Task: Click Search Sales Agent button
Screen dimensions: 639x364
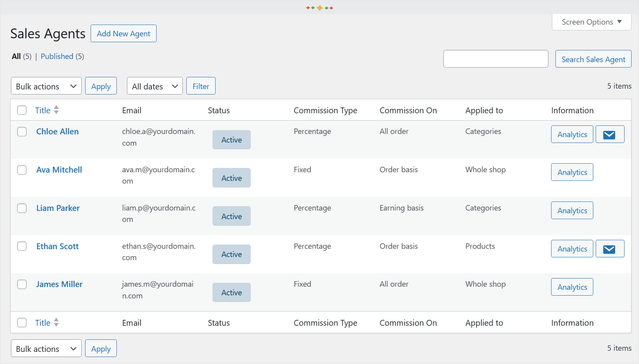Action: coord(593,59)
